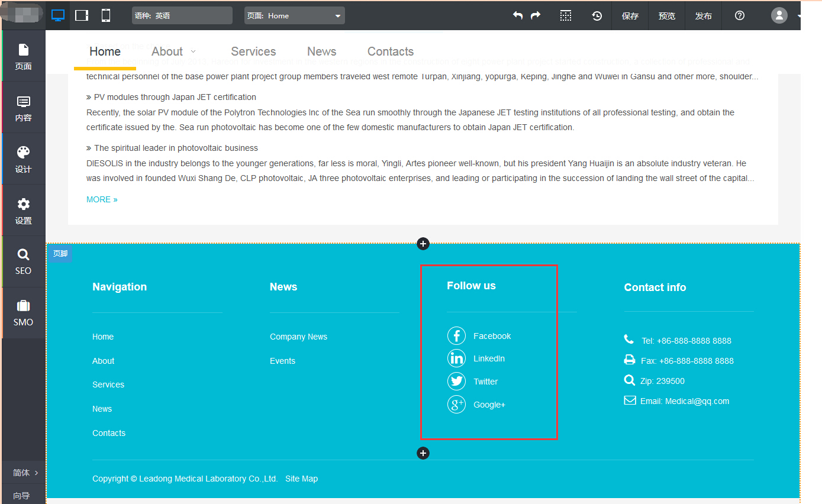Open the 设计 design palette panel
The height and width of the screenshot is (504, 822).
23,159
